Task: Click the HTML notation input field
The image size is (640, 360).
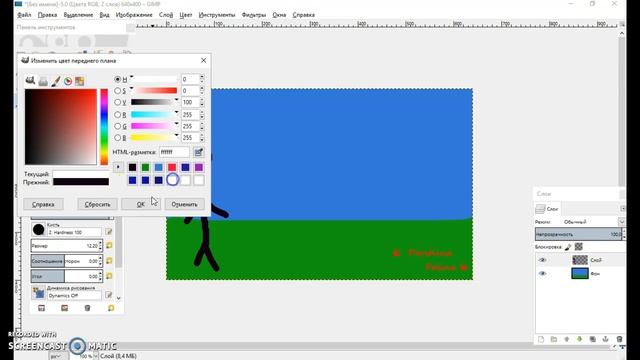Action: point(174,152)
